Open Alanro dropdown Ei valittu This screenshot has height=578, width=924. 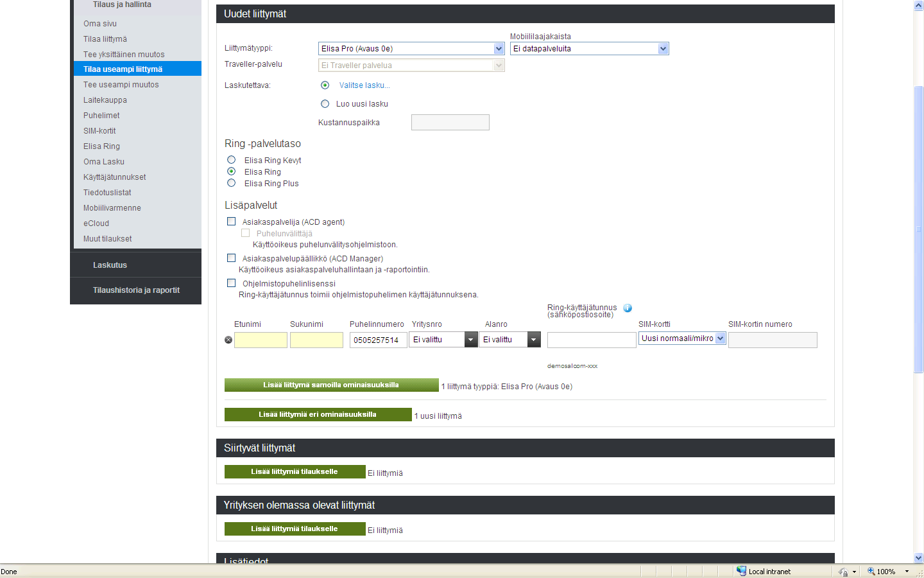511,340
